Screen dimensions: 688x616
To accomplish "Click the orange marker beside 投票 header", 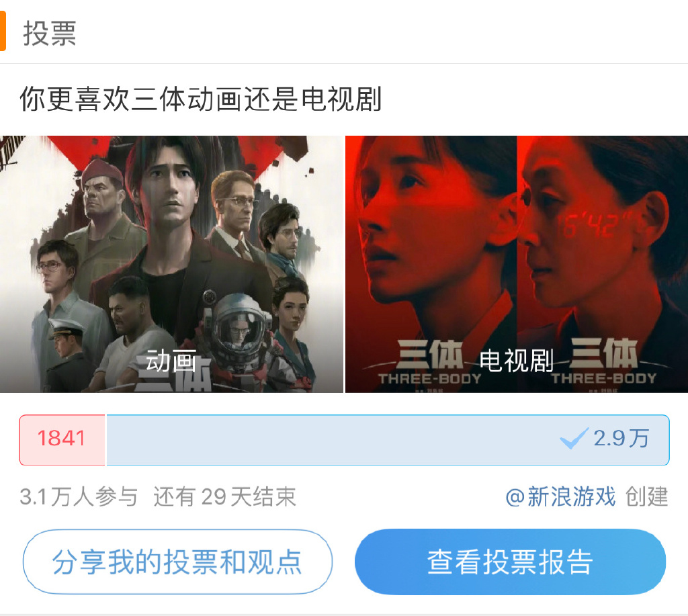I will 3,31.
